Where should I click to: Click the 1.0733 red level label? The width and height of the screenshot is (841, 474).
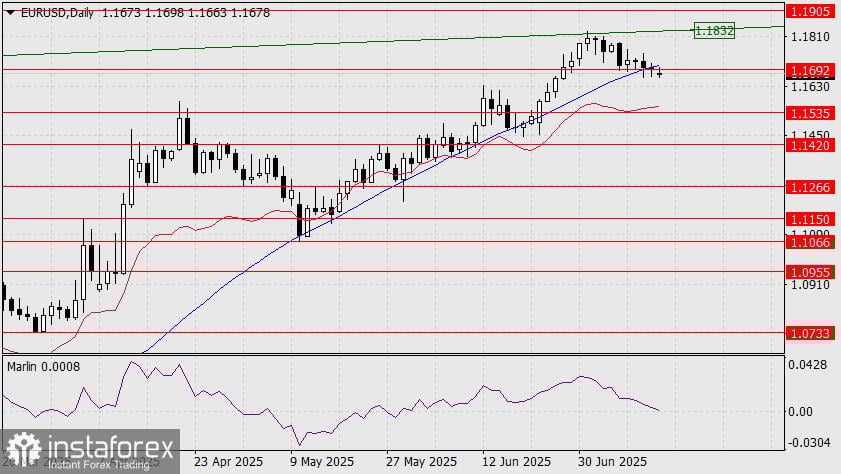[x=810, y=334]
